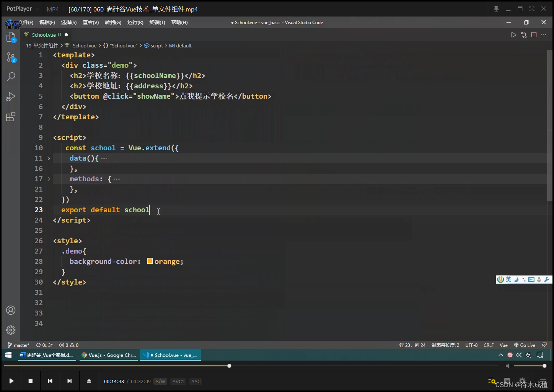Open the 转到(G) menu
The image size is (554, 392).
(x=113, y=23)
